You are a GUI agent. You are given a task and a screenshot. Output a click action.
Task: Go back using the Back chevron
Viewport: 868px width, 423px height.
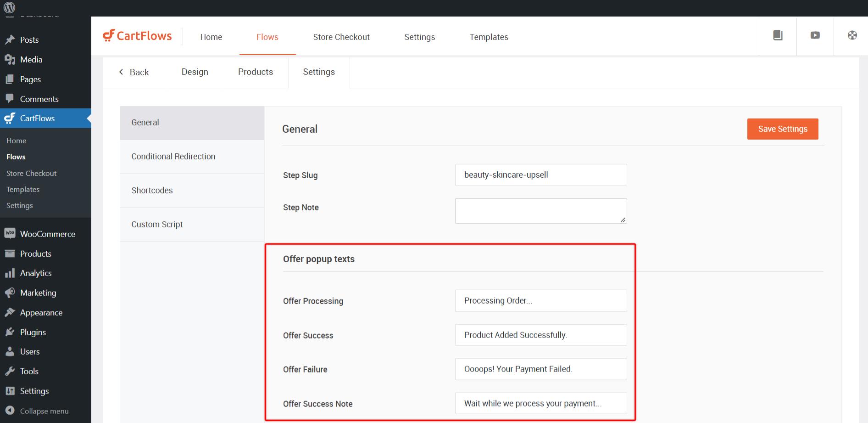[x=134, y=72]
